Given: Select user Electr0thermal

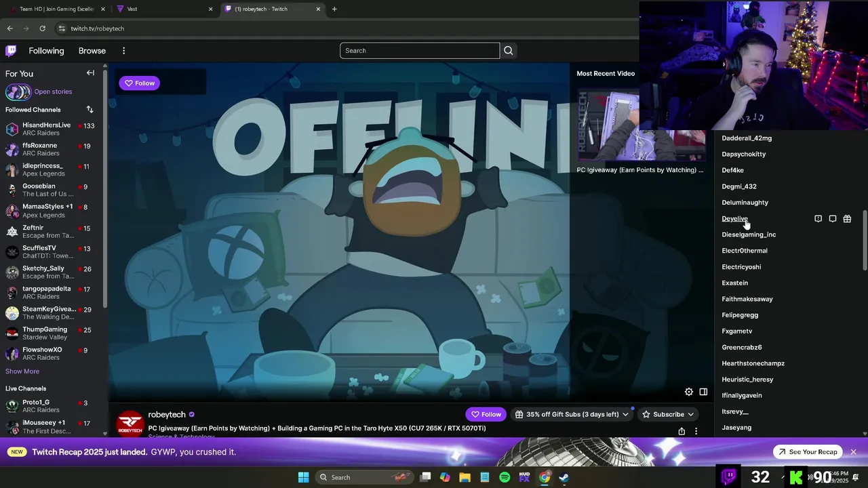Looking at the screenshot, I should [745, 251].
